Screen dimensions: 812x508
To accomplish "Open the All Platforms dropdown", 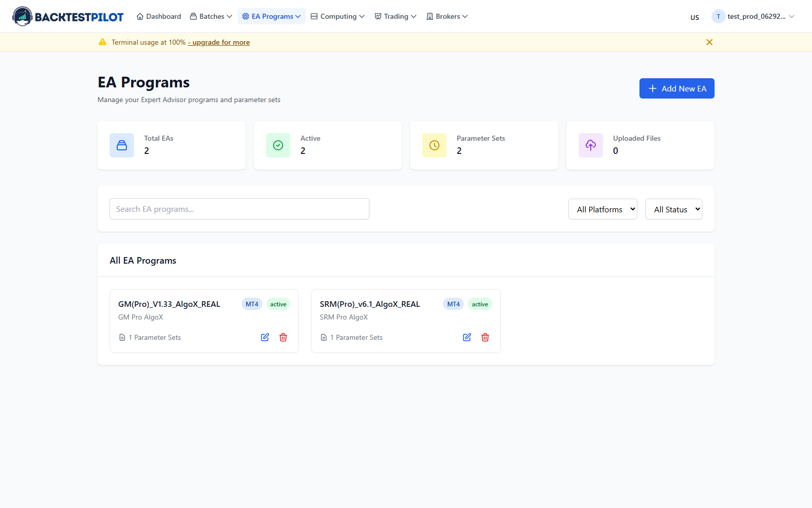I will tap(603, 209).
